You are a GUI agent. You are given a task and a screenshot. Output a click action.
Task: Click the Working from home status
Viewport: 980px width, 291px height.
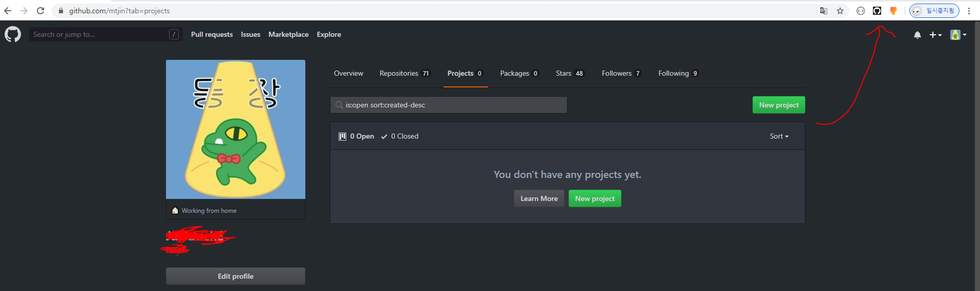click(x=204, y=211)
